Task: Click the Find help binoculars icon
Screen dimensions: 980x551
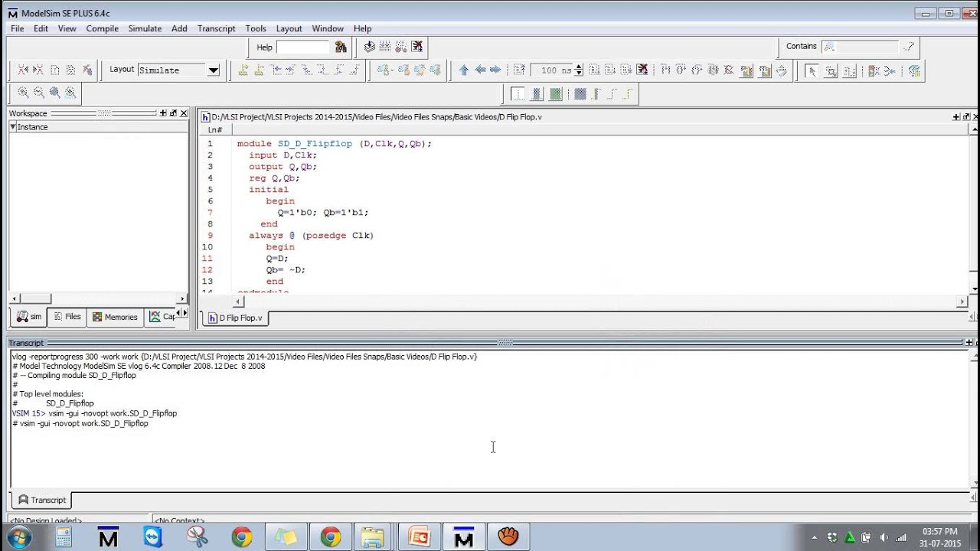Action: [x=341, y=47]
